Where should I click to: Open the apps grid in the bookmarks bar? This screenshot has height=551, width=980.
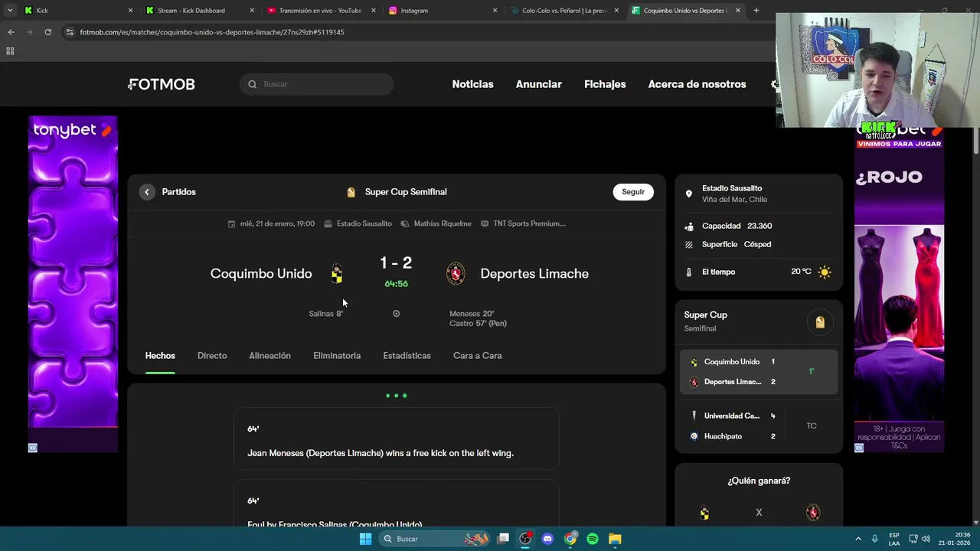[10, 51]
